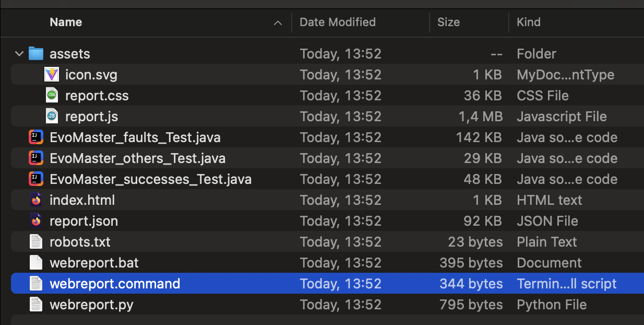Image resolution: width=644 pixels, height=325 pixels.
Task: Click the webreport.py file icon
Action: coord(35,305)
